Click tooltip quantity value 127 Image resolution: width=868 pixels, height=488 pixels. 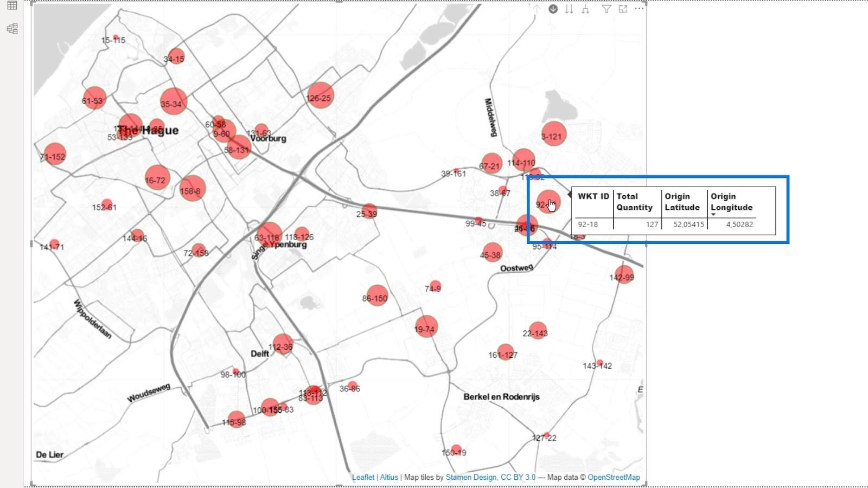[652, 224]
